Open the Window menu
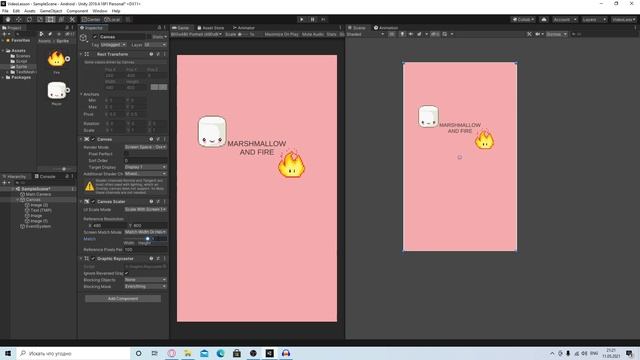Viewport: 640px width, 360px height. [x=100, y=11]
